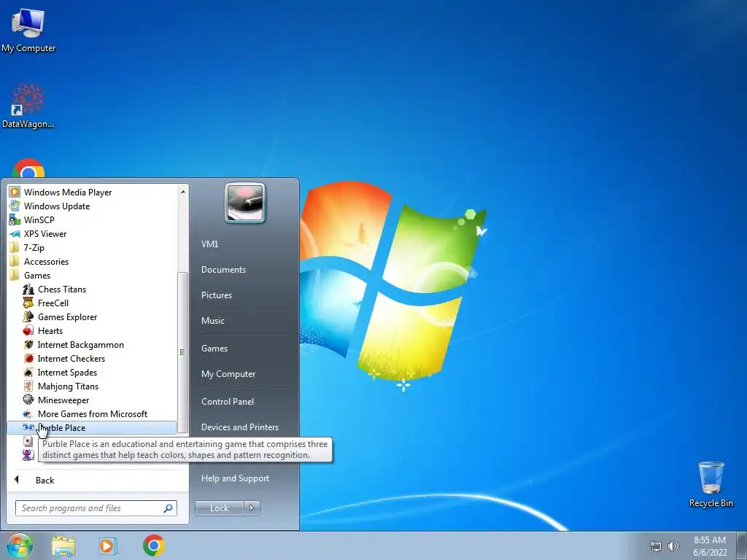Click the programs list scrollbar thumb
The height and width of the screenshot is (560, 747).
182,352
